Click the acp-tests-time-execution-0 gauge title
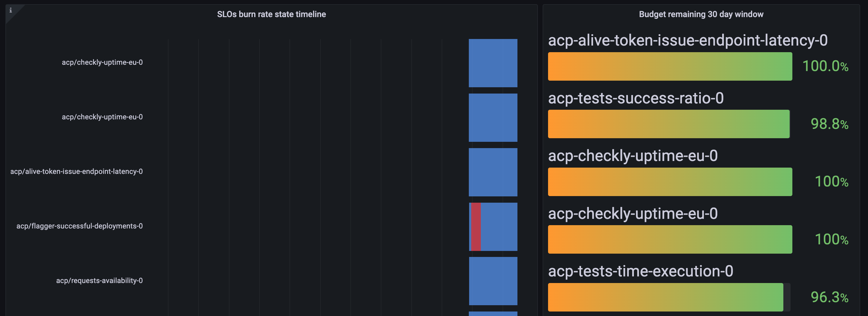 point(640,271)
